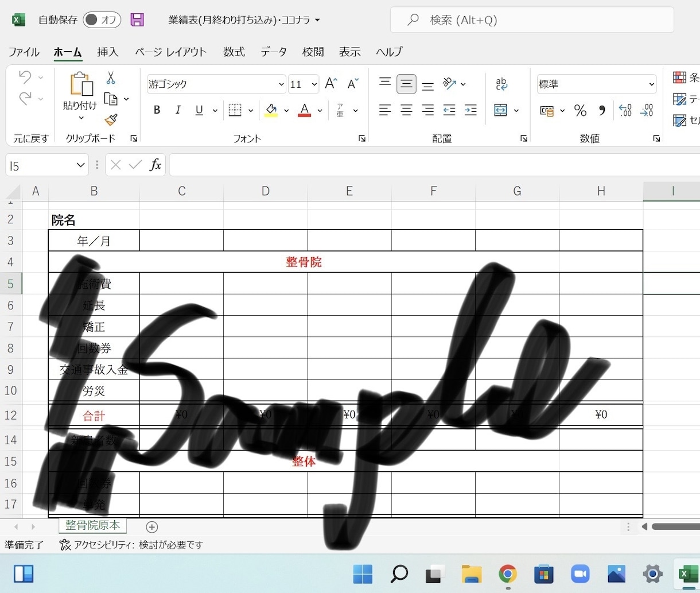Toggle Bold formatting

(157, 110)
